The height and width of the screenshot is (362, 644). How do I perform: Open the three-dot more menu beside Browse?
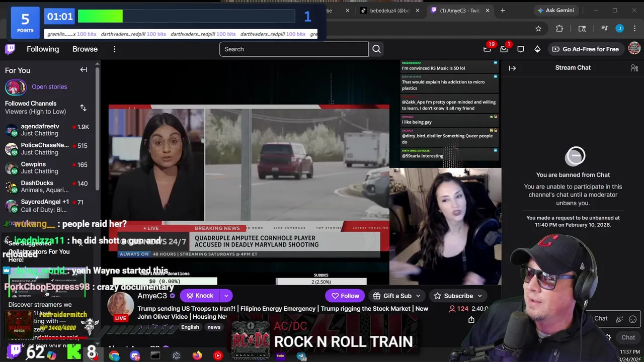tap(114, 49)
